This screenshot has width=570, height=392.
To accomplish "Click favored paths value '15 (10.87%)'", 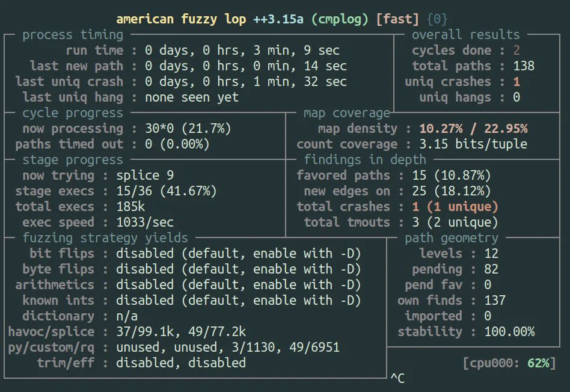I will [x=452, y=176].
